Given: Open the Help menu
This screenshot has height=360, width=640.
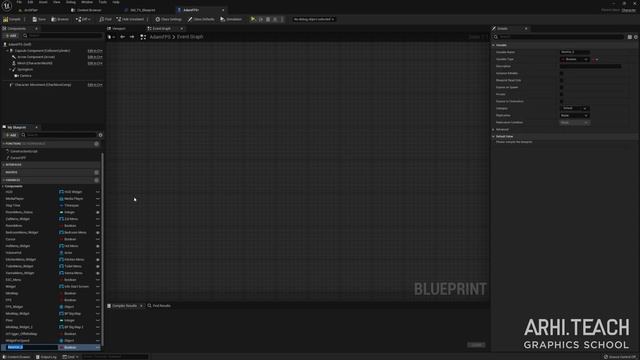Looking at the screenshot, I should click(116, 2).
